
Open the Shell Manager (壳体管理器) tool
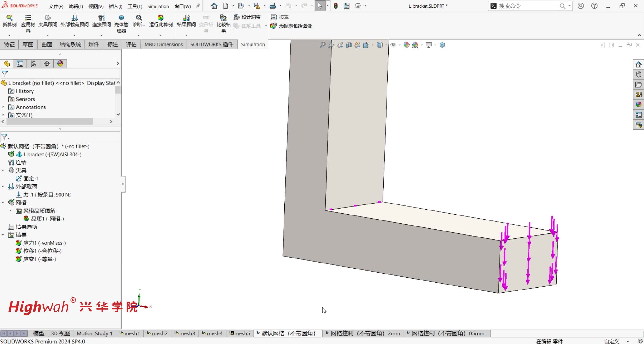click(121, 18)
